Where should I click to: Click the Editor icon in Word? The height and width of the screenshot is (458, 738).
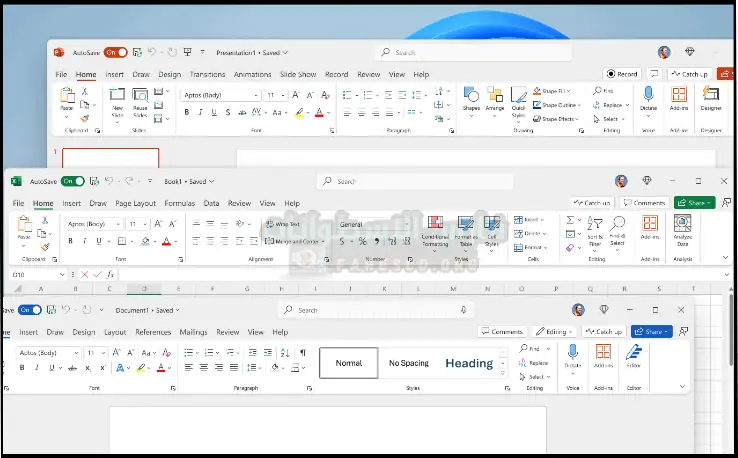[x=633, y=354]
